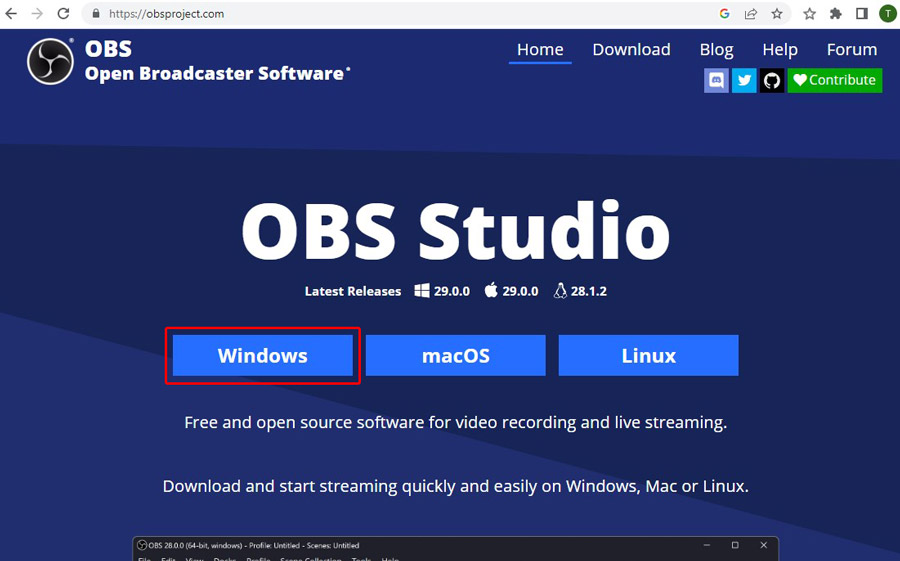Open the Forum nav item
The height and width of the screenshot is (561, 900).
point(852,50)
